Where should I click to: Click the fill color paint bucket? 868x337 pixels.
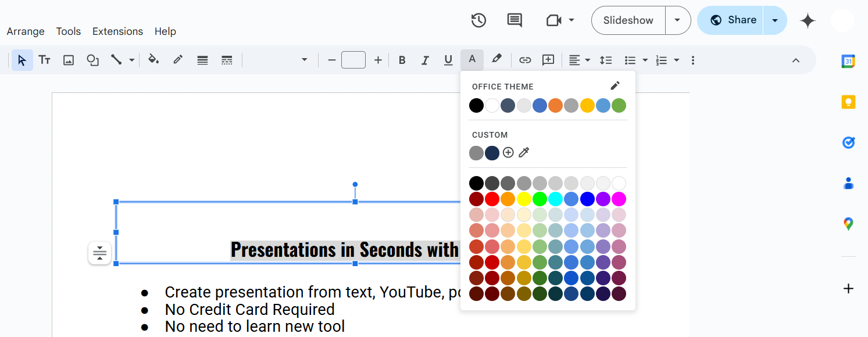click(x=153, y=60)
